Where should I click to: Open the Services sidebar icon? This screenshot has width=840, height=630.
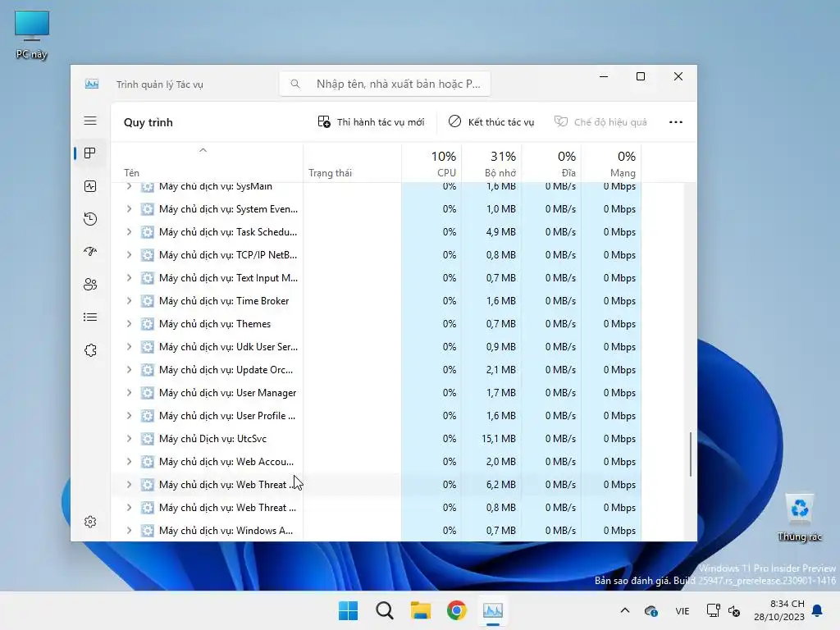click(90, 349)
